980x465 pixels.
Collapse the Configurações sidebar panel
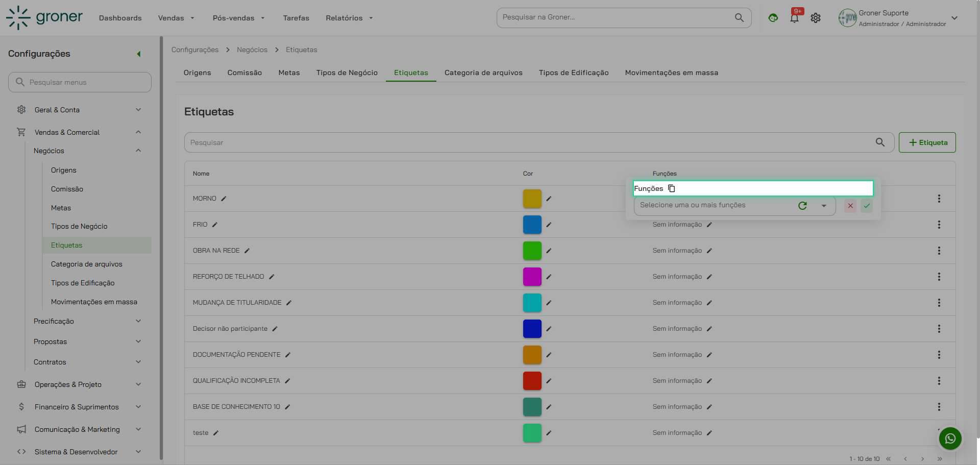coord(138,54)
